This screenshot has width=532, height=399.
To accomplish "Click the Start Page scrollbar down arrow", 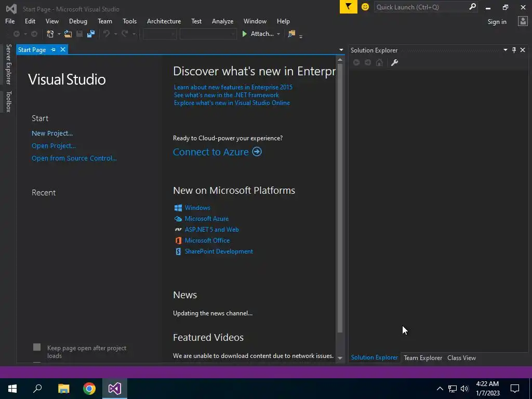I will click(340, 357).
